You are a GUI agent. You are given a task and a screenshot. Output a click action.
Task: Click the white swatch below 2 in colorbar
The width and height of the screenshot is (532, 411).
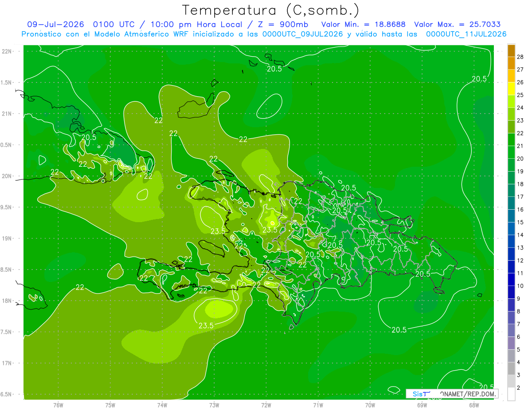point(511,394)
